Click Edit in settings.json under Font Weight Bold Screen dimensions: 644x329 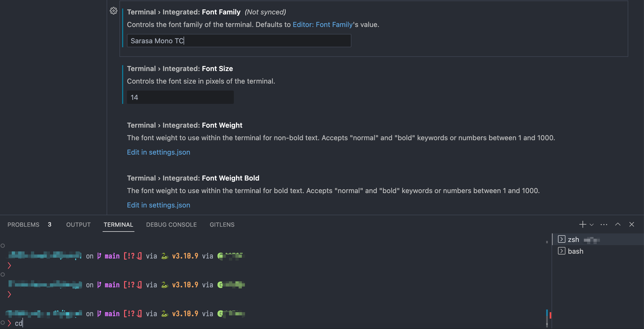158,205
